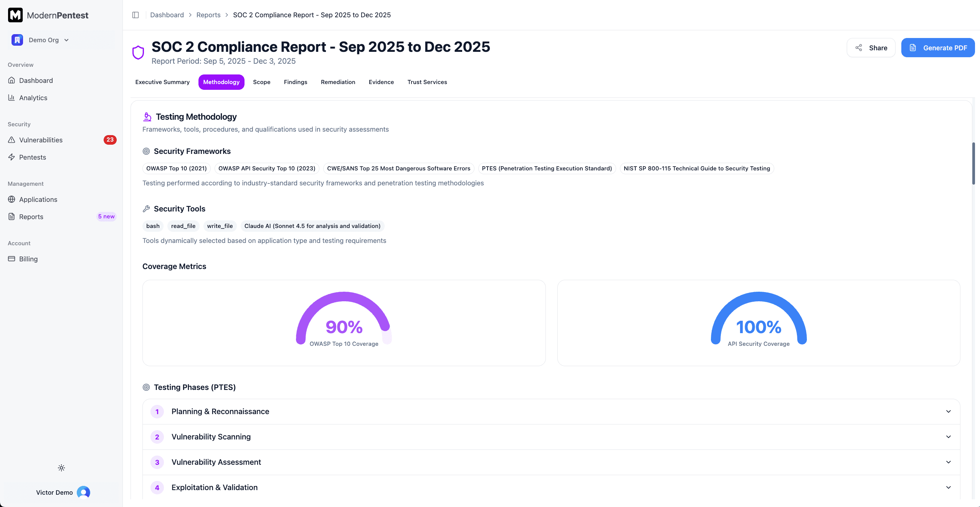Toggle the sidebar panel icon

coord(136,15)
